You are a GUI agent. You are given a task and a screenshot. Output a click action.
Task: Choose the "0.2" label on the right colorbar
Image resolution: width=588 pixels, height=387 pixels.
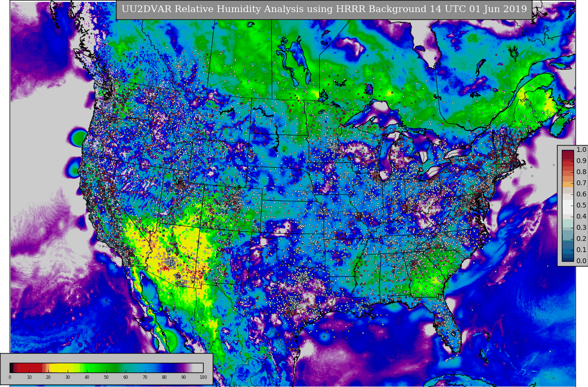581,239
